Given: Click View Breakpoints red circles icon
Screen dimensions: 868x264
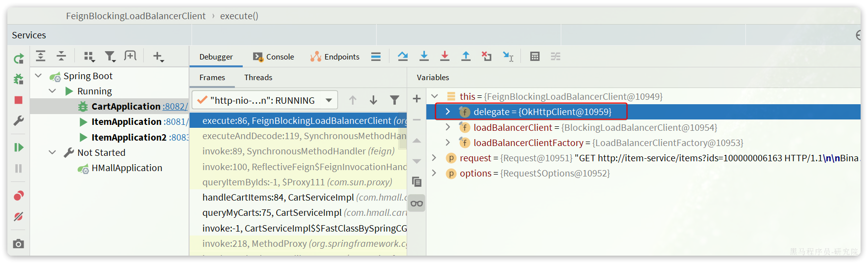Looking at the screenshot, I should pos(18,196).
